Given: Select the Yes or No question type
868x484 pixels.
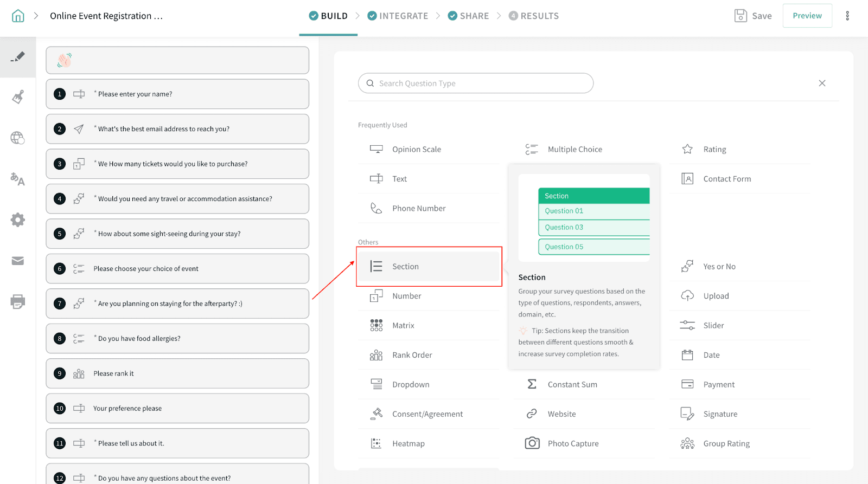Looking at the screenshot, I should [x=719, y=267].
